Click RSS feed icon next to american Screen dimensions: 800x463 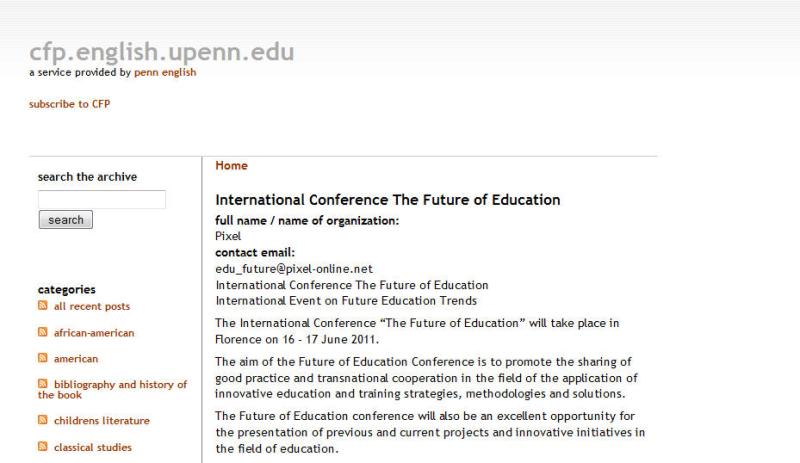(43, 358)
